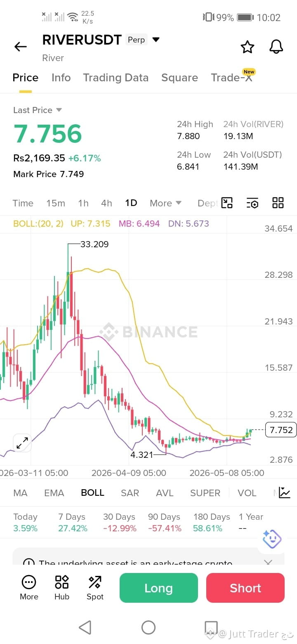Enable the EMA indicator

point(54,493)
